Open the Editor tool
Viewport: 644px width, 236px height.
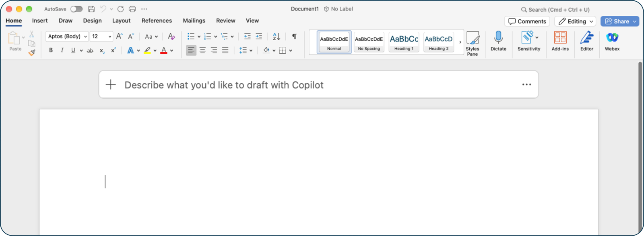pyautogui.click(x=586, y=41)
